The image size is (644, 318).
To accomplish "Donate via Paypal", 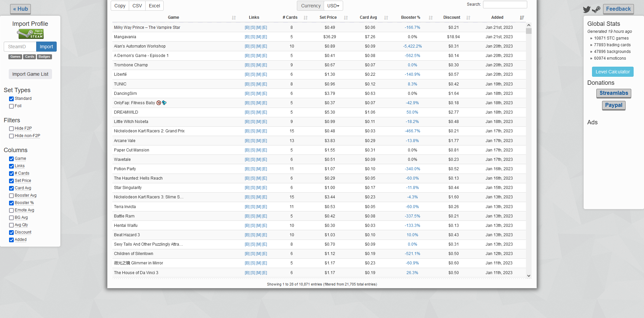I will pyautogui.click(x=614, y=105).
